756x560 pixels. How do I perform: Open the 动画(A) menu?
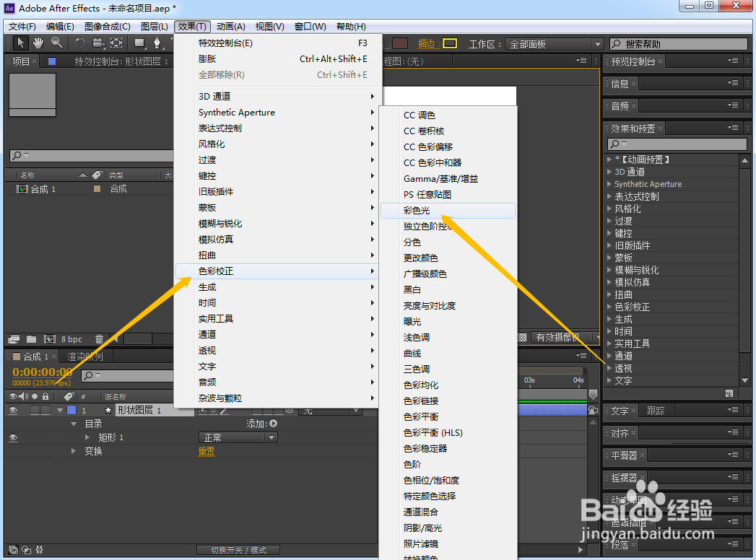[231, 27]
